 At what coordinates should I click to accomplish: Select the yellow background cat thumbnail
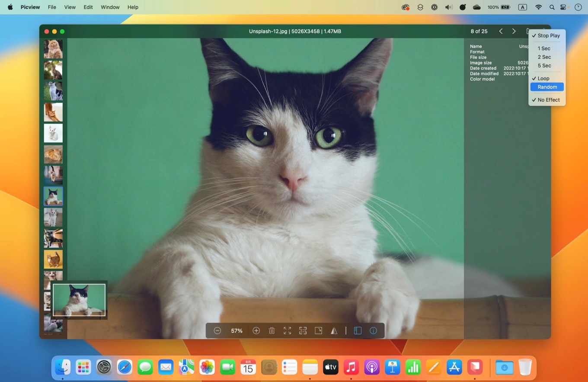click(x=53, y=259)
